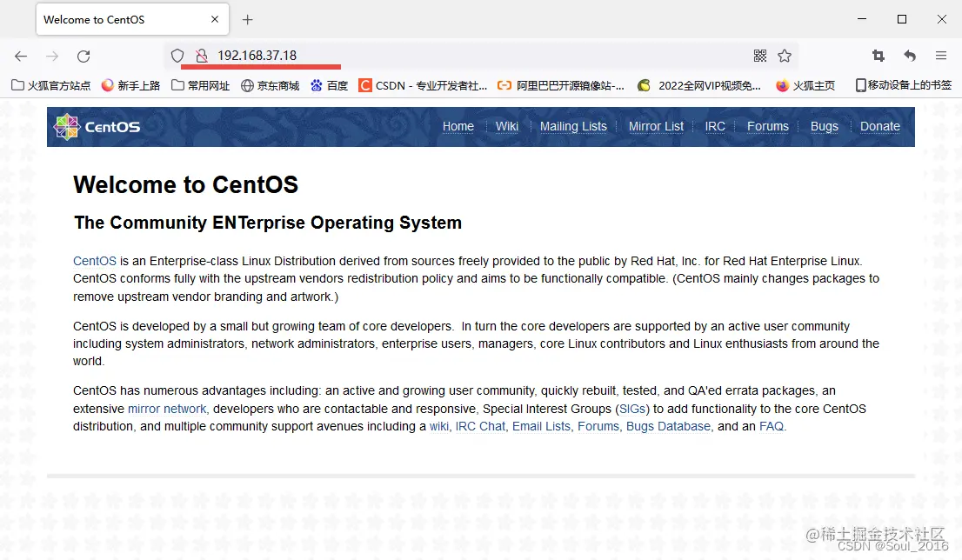Follow the SIGs link
Viewport: 962px width, 560px height.
[x=632, y=409]
